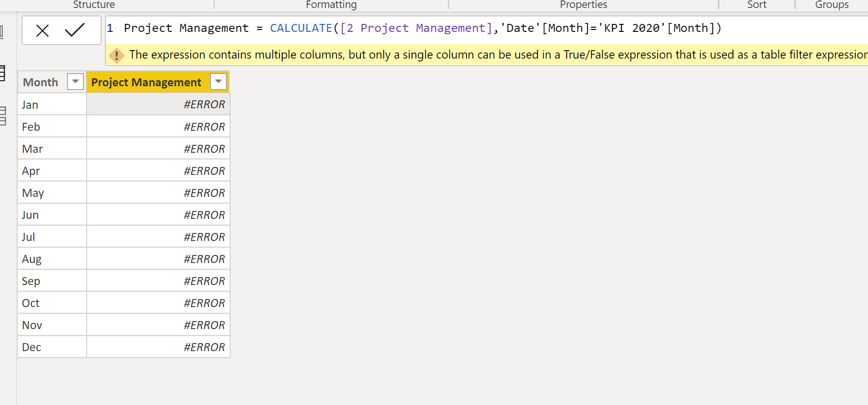Click the Formatting ribbon group label
This screenshot has width=868, height=405.
tap(331, 5)
